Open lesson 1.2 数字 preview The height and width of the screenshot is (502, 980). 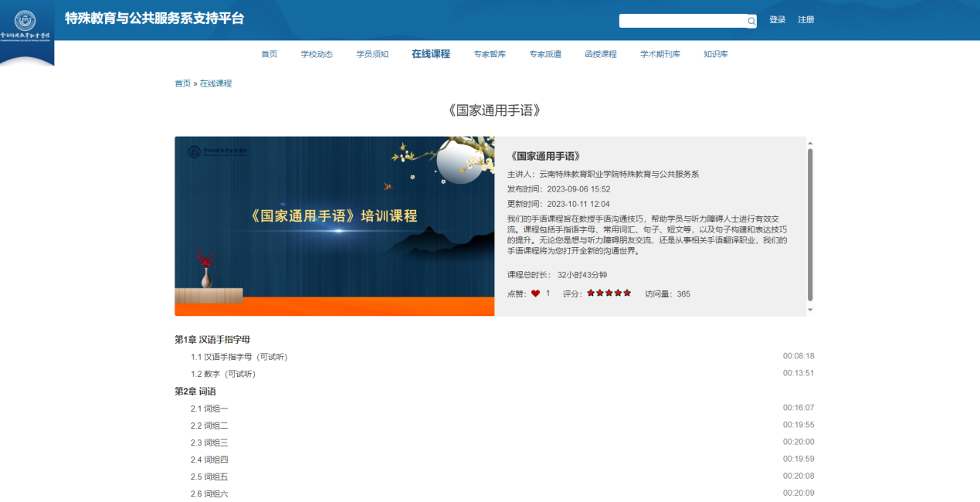coord(222,374)
